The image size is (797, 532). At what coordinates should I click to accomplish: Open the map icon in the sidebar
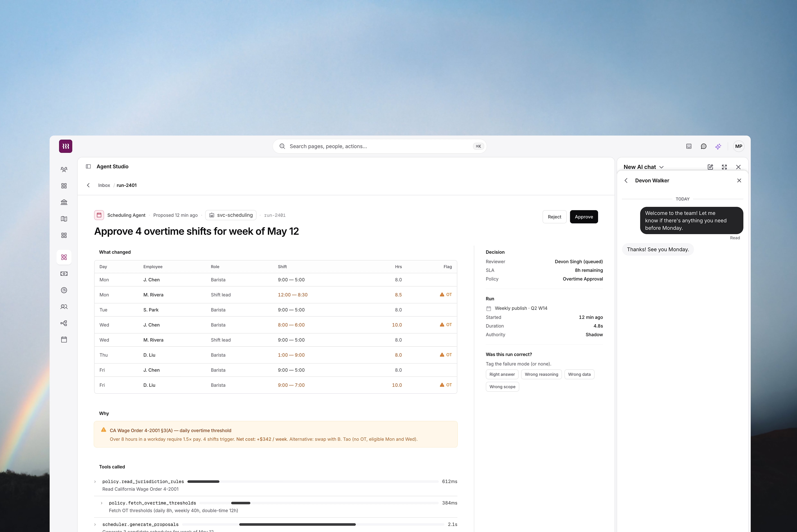[x=64, y=219]
